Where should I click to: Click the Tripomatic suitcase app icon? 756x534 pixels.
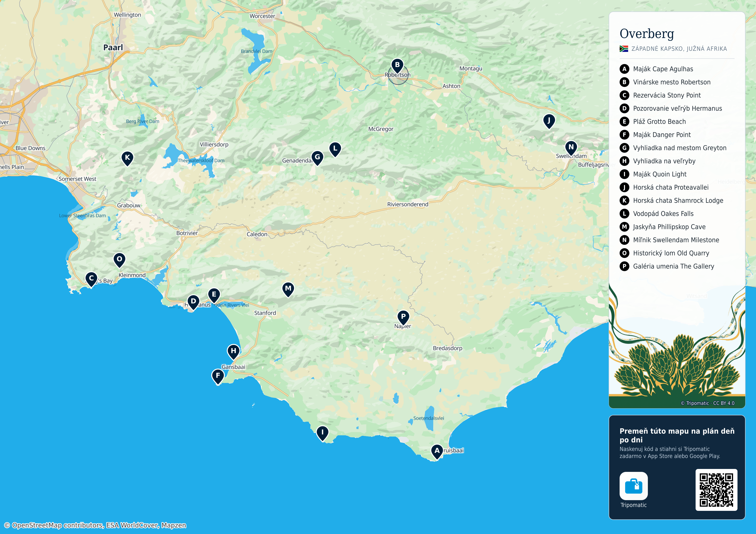click(633, 486)
